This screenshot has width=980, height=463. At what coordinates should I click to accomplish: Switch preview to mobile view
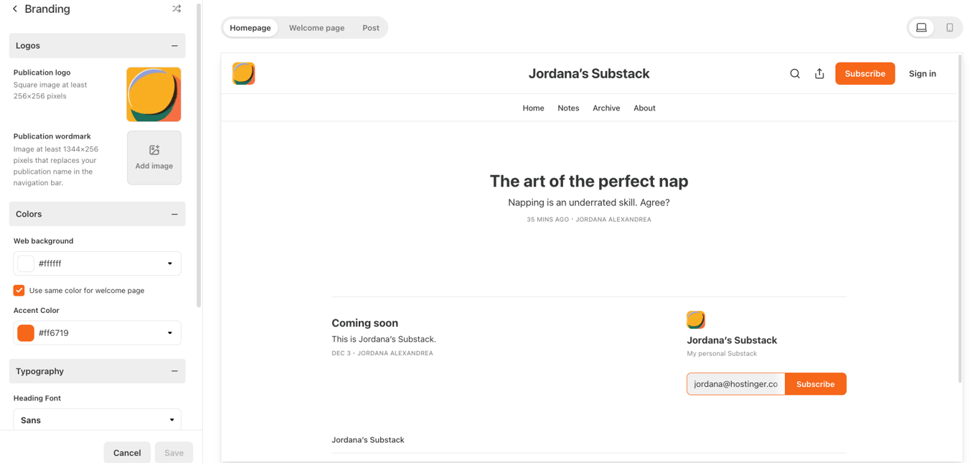tap(948, 27)
